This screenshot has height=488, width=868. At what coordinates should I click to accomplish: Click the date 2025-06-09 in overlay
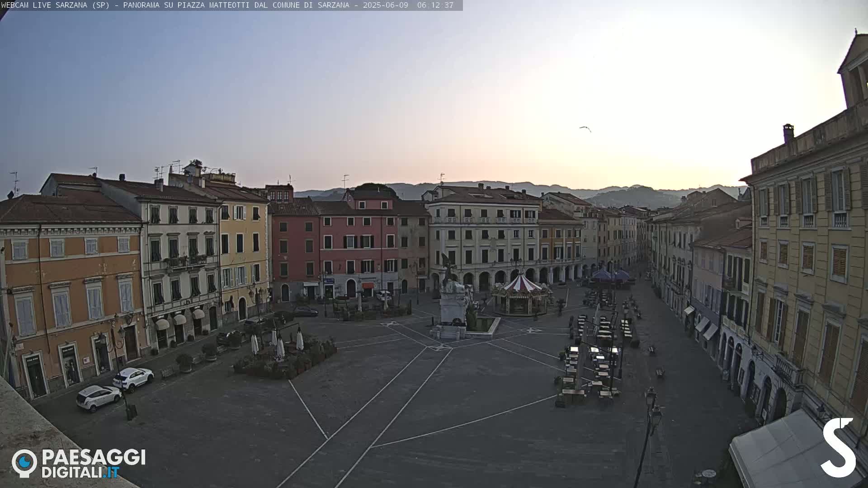[x=385, y=5]
